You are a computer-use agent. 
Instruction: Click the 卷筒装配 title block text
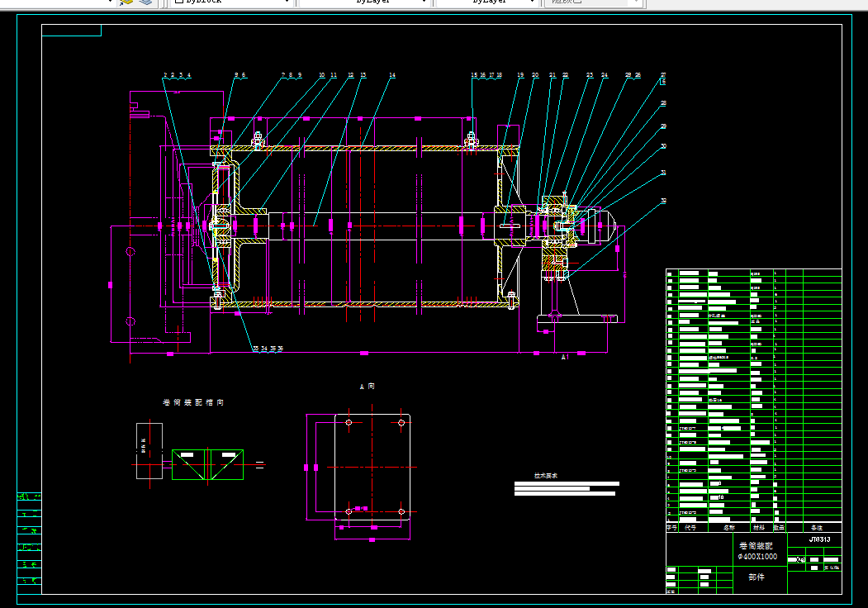coord(756,546)
